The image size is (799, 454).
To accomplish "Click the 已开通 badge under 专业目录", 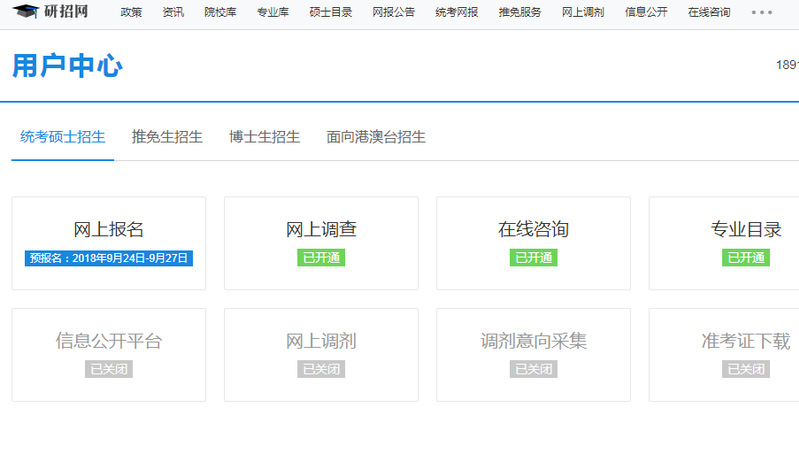I will click(x=746, y=258).
